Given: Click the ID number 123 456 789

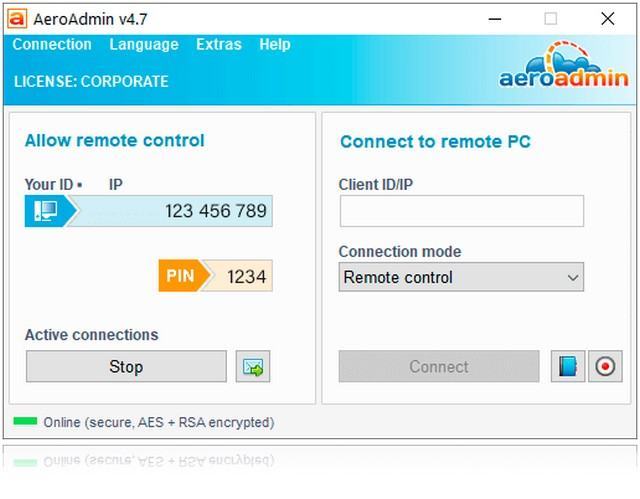Looking at the screenshot, I should point(216,211).
